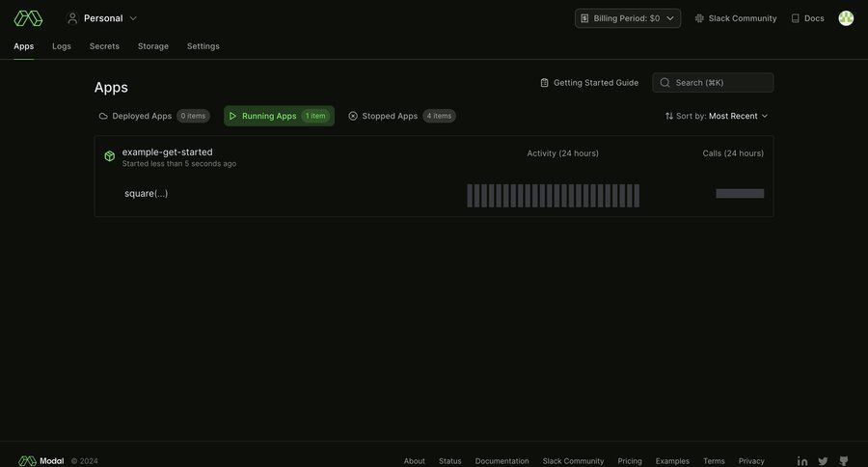Expand the Personal workspace dropdown
Viewport: 868px width, 467px height.
(102, 17)
